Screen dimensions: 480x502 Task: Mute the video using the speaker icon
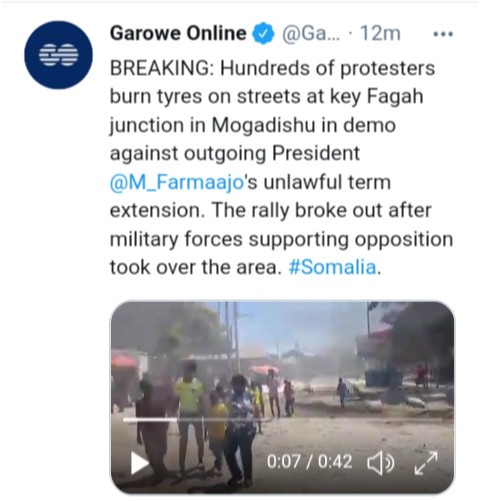[381, 463]
